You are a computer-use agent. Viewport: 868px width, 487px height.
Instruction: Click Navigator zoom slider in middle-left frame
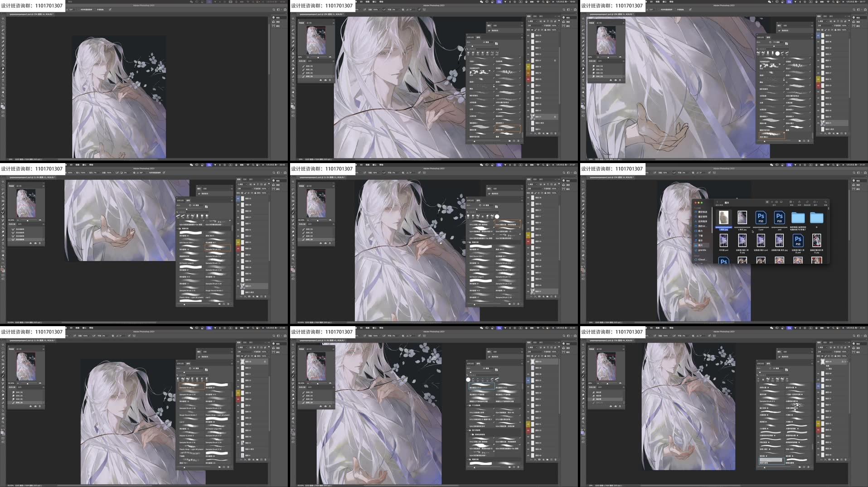[x=27, y=220]
